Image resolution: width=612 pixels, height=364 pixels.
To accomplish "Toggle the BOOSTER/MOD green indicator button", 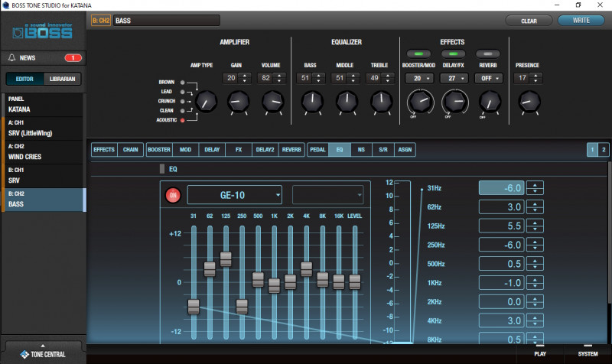I will pyautogui.click(x=419, y=54).
